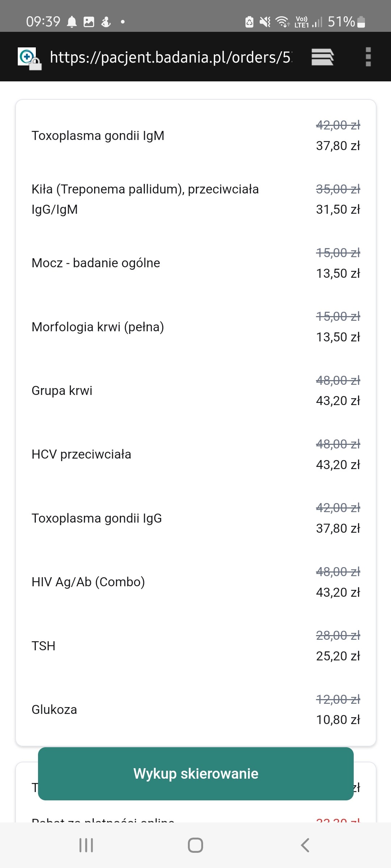Select the Toxoplasma gondii IgM item
This screenshot has height=868, width=391.
(98, 136)
